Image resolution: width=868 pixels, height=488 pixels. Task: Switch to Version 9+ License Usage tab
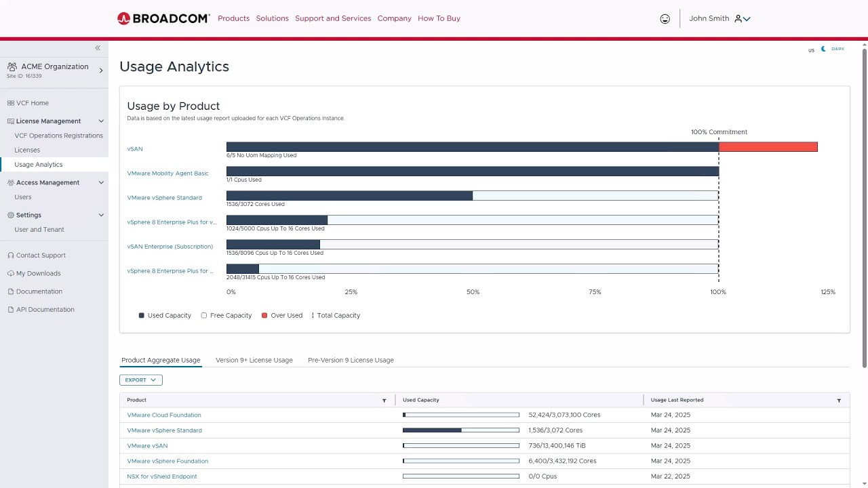point(254,361)
